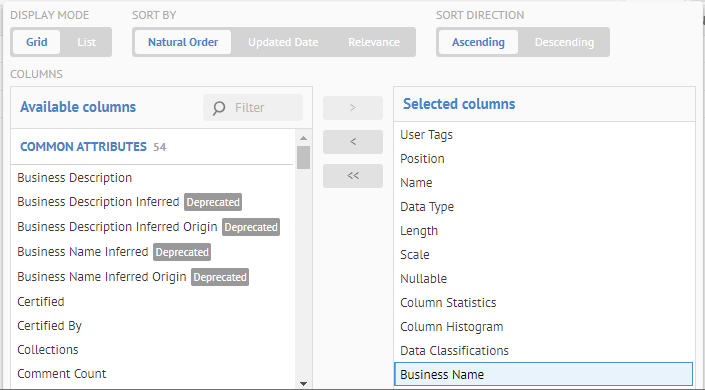The width and height of the screenshot is (705, 390).
Task: Collapse the Common Attributes group header
Action: [x=152, y=147]
